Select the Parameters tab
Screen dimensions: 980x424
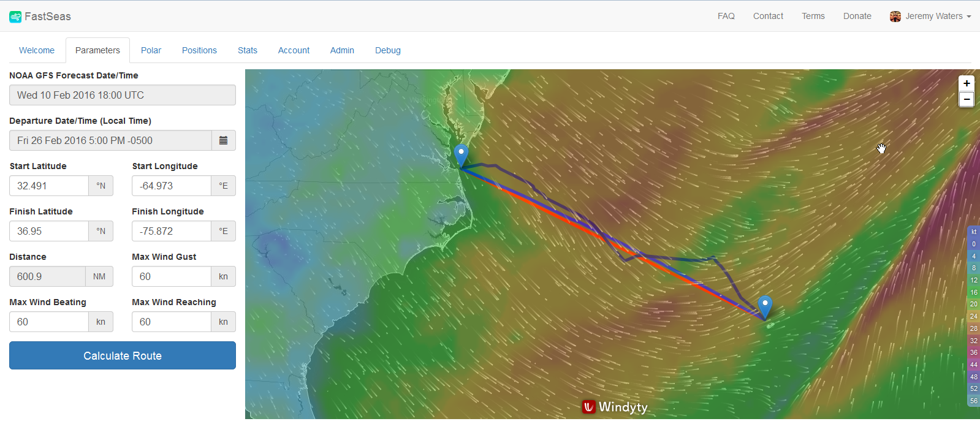coord(97,50)
